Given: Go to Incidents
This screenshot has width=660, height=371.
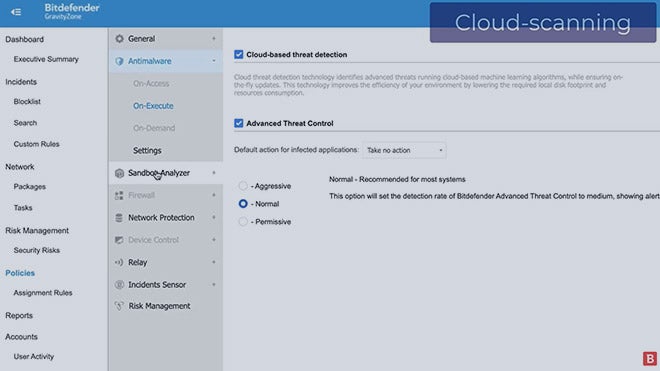Looking at the screenshot, I should [21, 82].
